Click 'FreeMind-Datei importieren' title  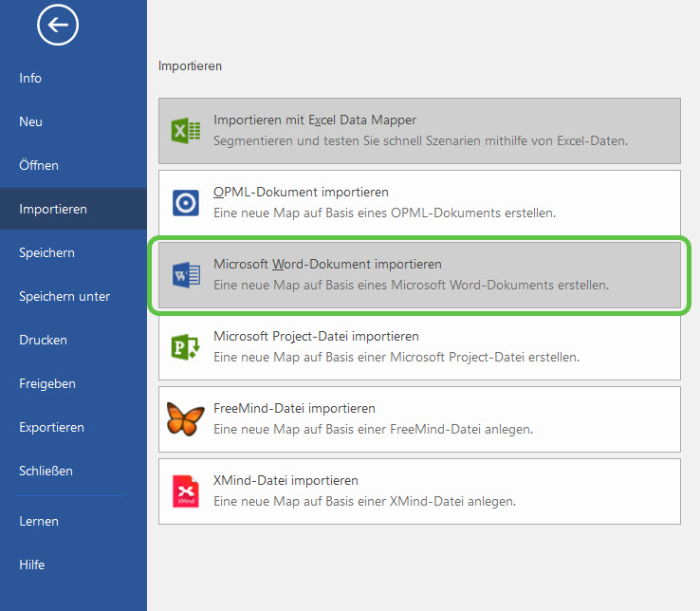(294, 408)
